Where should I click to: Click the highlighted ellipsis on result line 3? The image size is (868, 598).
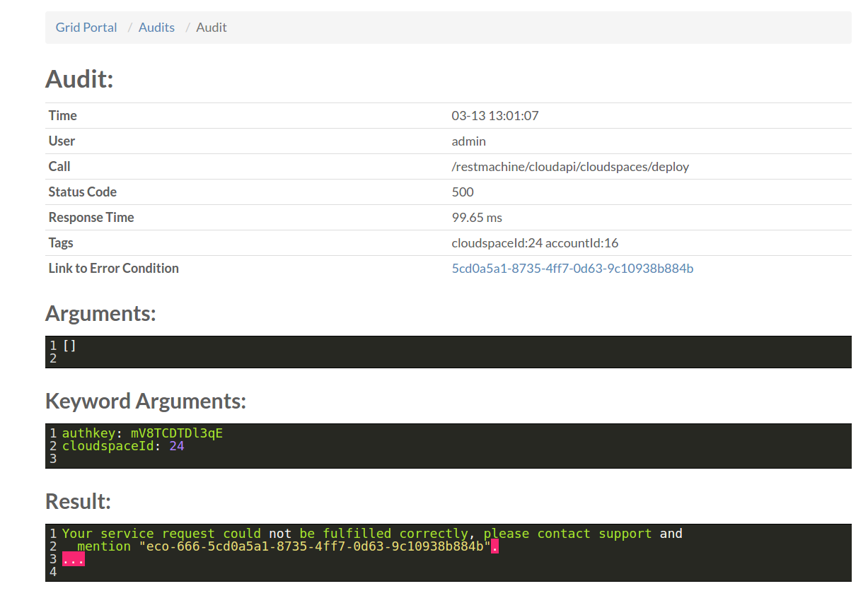[74, 560]
